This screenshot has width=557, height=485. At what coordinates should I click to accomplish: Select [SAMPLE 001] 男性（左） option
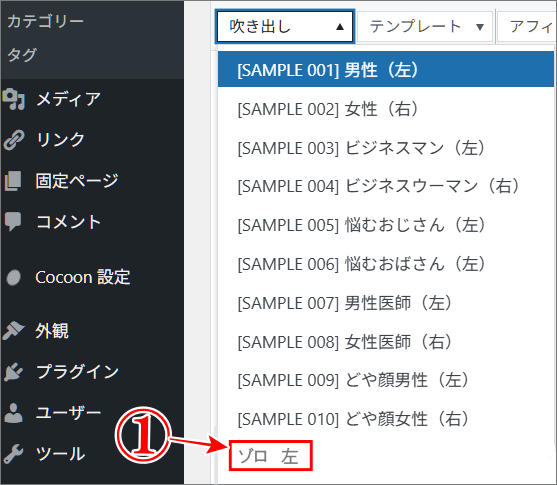tap(386, 69)
